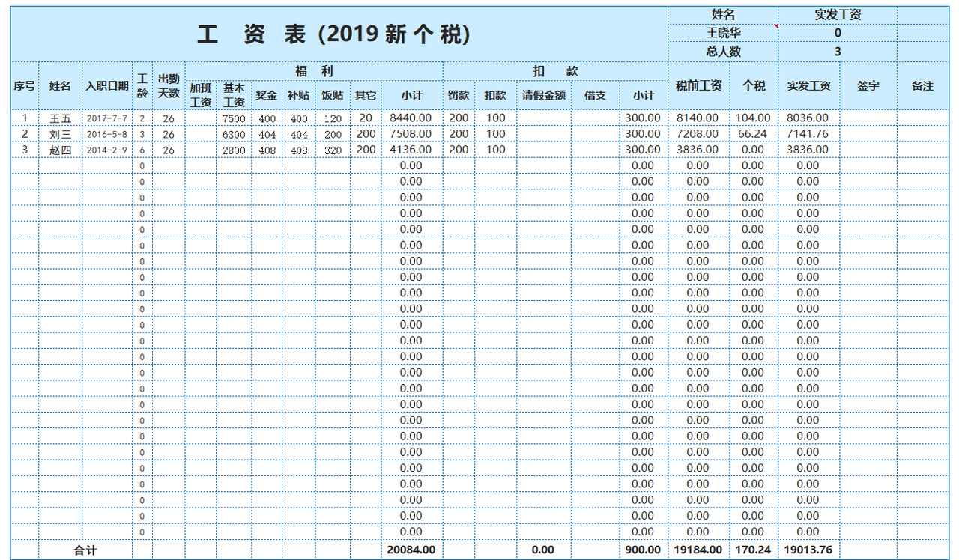
Task: Click welfare subtotal 7508.00
Action: 411,134
